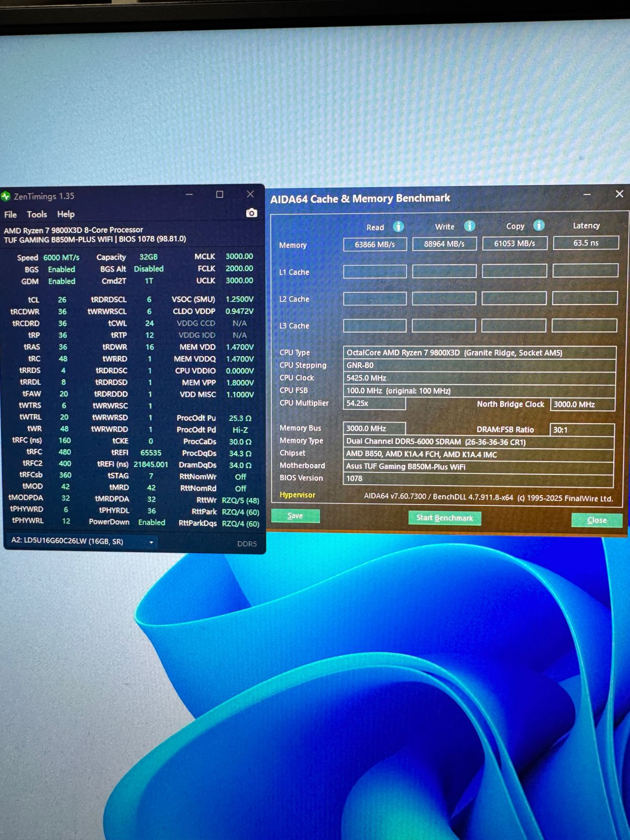Click the DDR5 label in ZenTimings footer

point(247,544)
